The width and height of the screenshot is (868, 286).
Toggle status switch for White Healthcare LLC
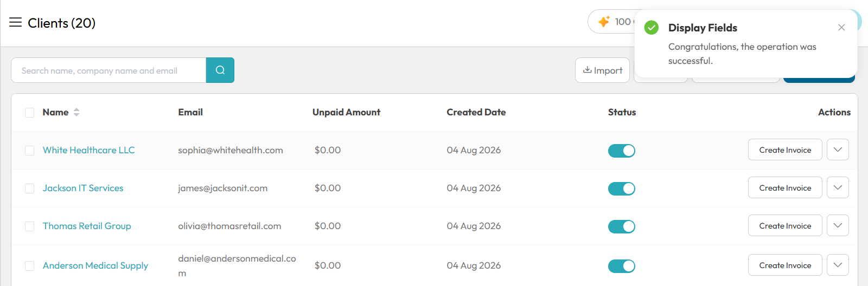point(622,151)
